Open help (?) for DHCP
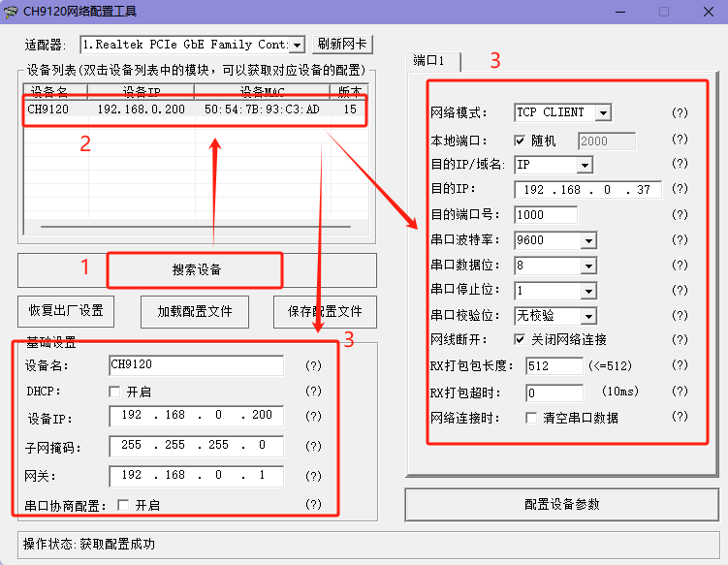Viewport: 728px width, 565px height. coord(313,391)
